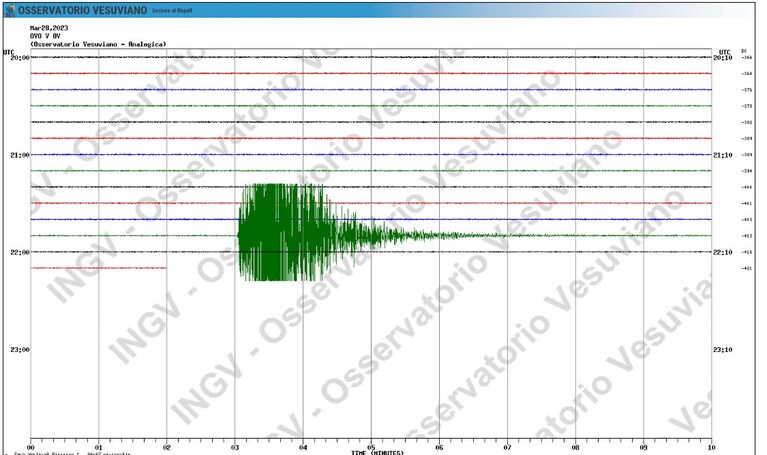This screenshot has width=767, height=455.
Task: Click the -416 offset value on right
Action: click(747, 252)
